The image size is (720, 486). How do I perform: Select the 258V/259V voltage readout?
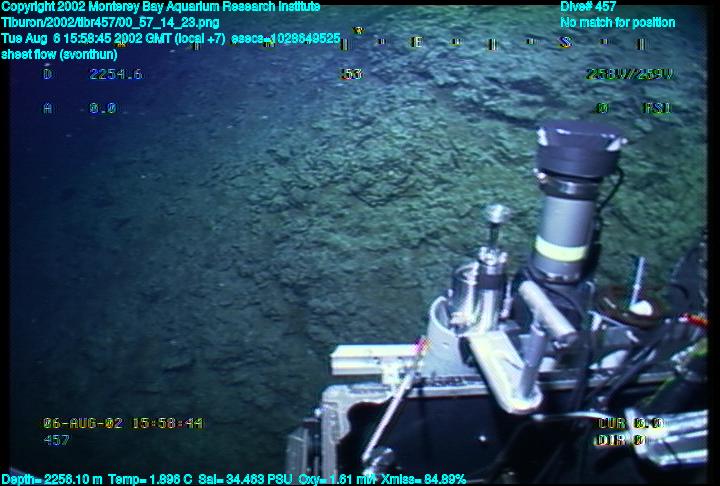(629, 74)
